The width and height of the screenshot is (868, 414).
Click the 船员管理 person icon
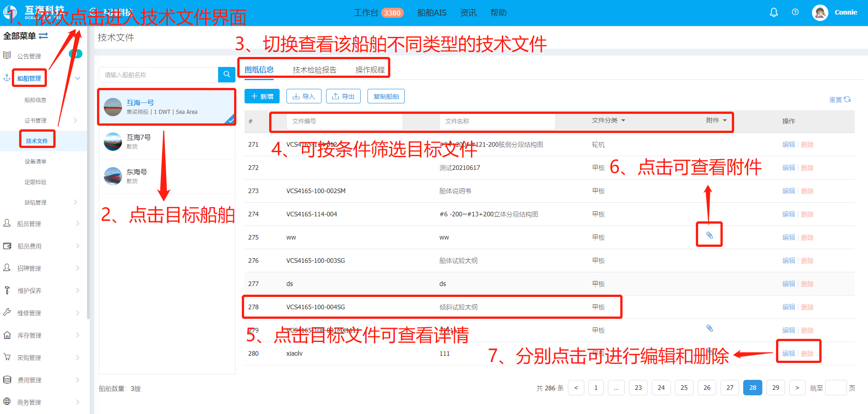[7, 223]
